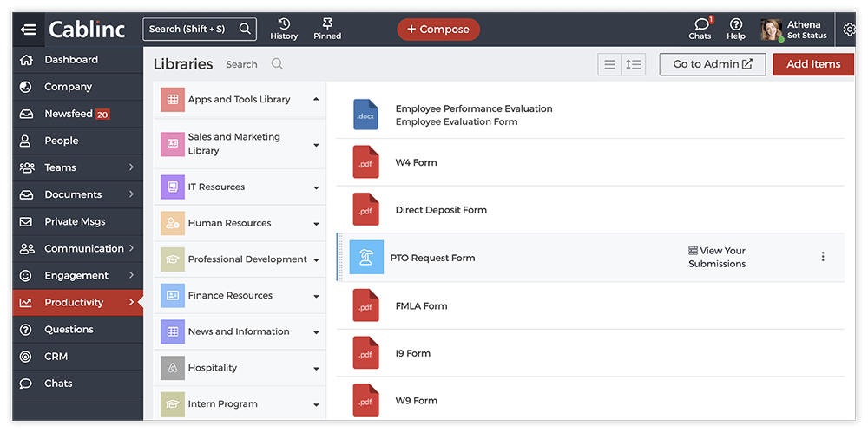Open the Pinned items icon
This screenshot has width=868, height=433.
[x=327, y=29]
